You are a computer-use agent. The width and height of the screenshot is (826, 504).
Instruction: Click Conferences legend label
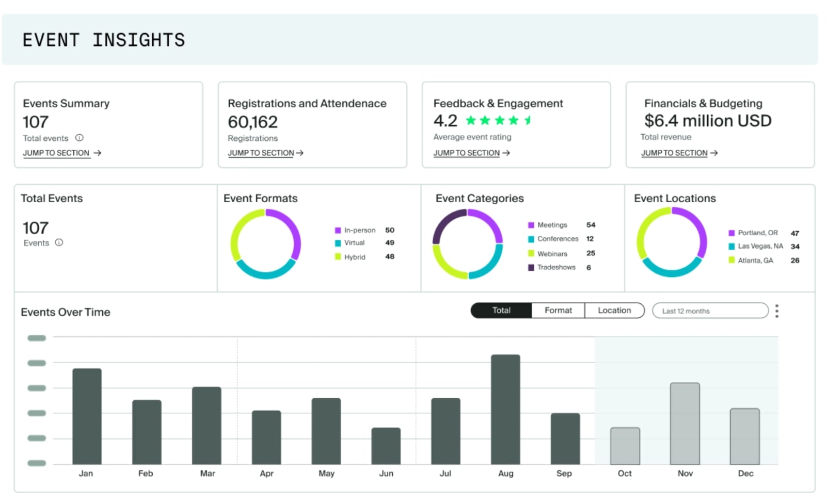click(x=558, y=239)
